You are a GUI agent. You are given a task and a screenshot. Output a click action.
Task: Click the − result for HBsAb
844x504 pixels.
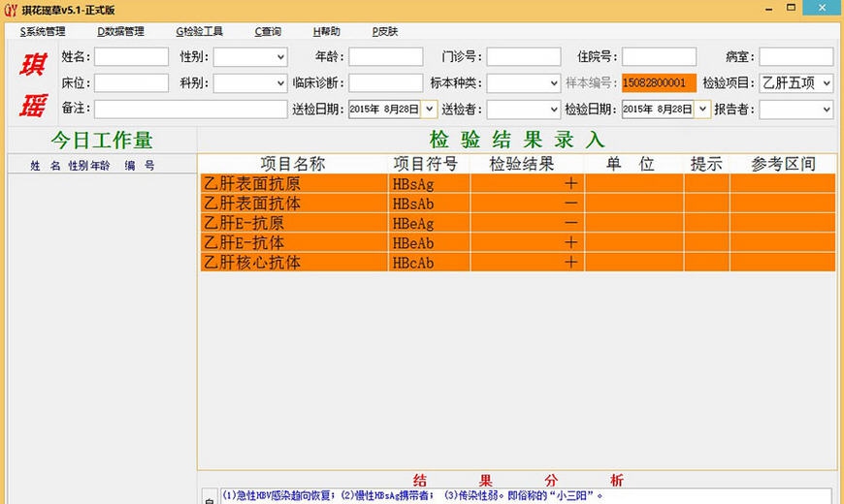tap(571, 204)
